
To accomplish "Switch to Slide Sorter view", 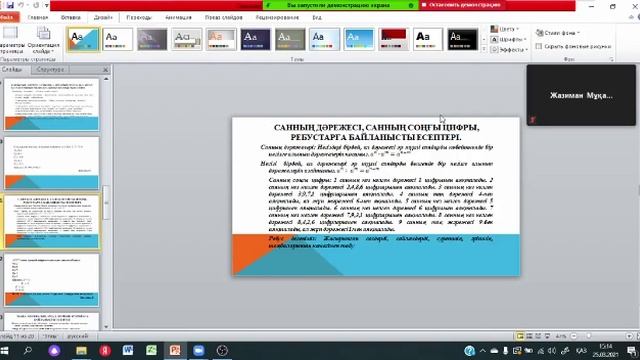I will click(529, 336).
